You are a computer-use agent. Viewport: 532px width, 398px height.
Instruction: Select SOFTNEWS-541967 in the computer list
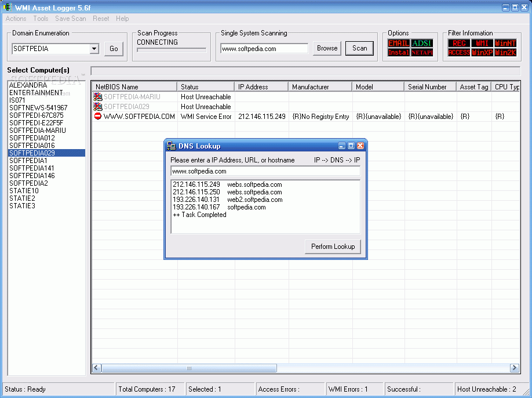click(46, 108)
